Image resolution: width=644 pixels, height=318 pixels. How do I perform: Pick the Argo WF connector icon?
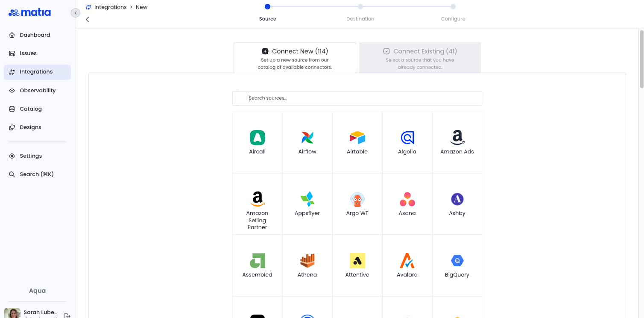tap(357, 199)
